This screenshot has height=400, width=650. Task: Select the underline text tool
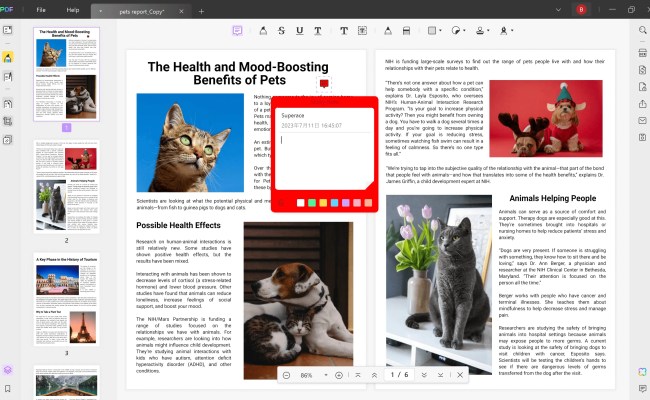tap(300, 31)
